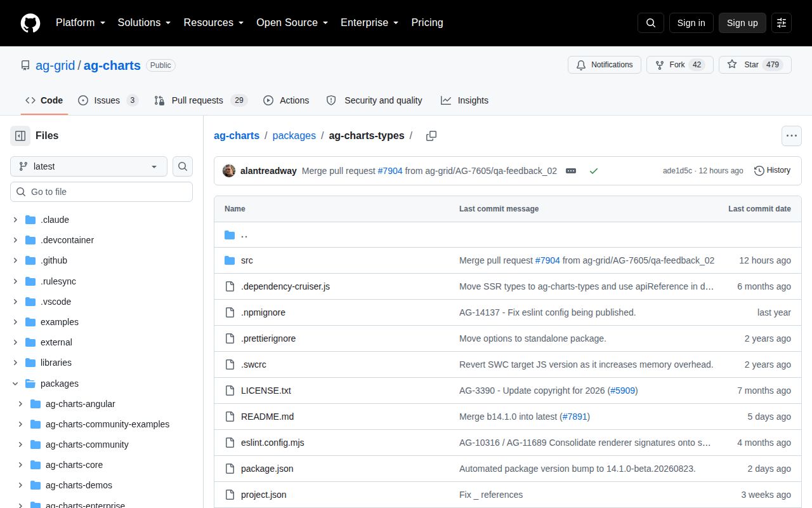The image size is (812, 508).
Task: Copy path icon next to ag-charts-types
Action: point(431,136)
